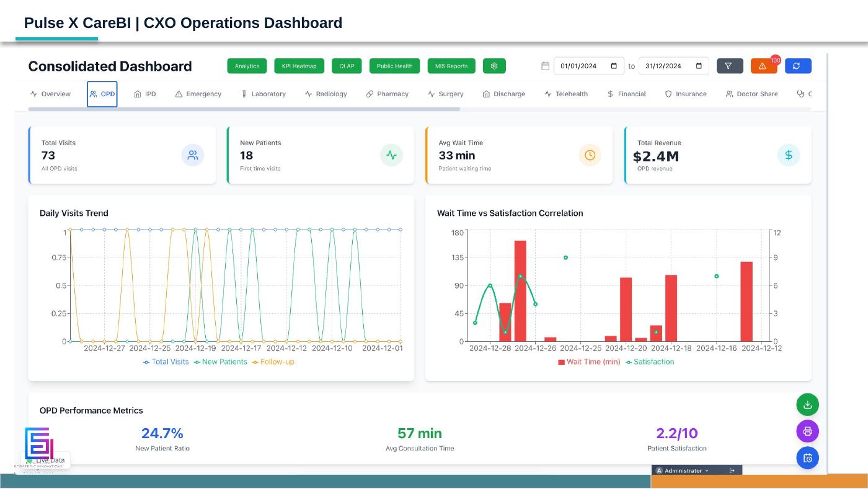Open the Financial tab

[626, 94]
